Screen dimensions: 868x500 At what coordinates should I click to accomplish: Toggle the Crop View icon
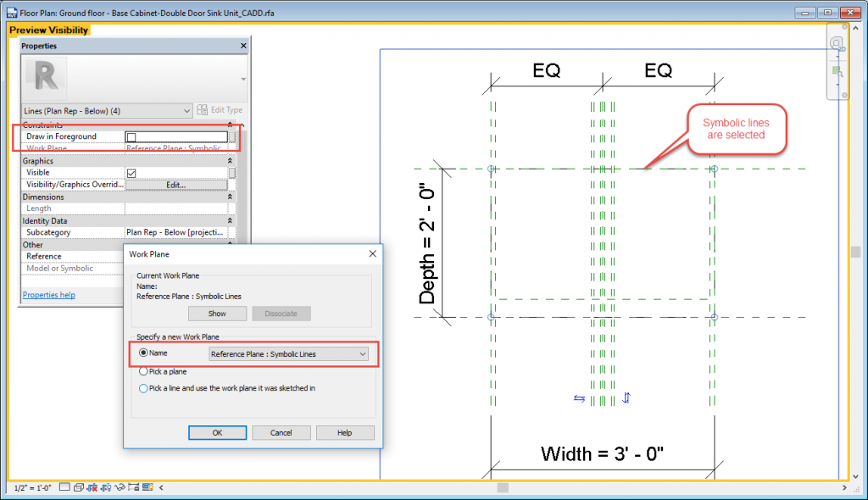click(x=92, y=487)
